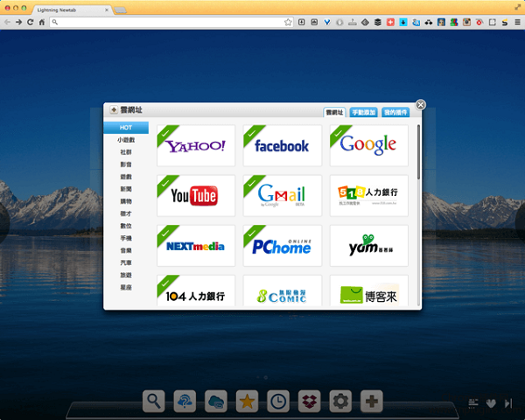
Task: Switch to the 手動添加 tab
Action: click(364, 113)
